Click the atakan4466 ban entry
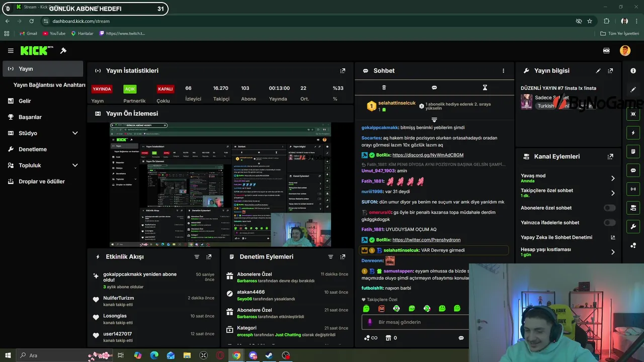Viewport: 644px width, 362px height. tap(287, 295)
